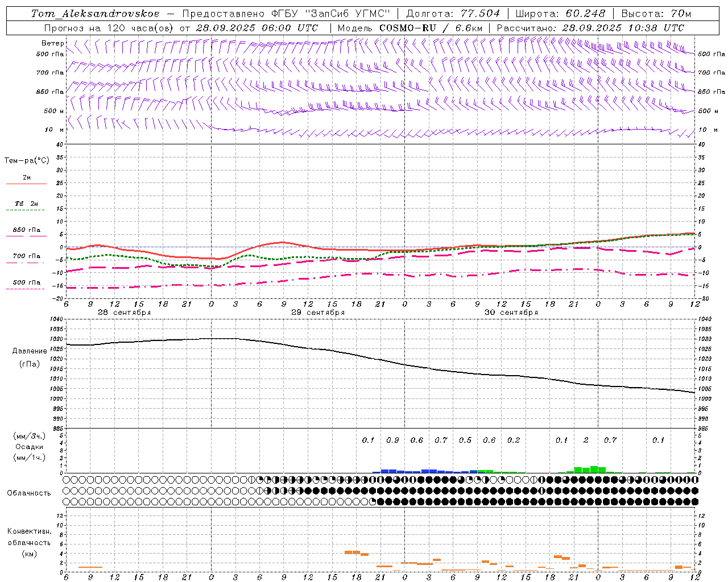The height and width of the screenshot is (582, 728).
Task: Click the Ветер wind panel label
Action: pyautogui.click(x=53, y=43)
